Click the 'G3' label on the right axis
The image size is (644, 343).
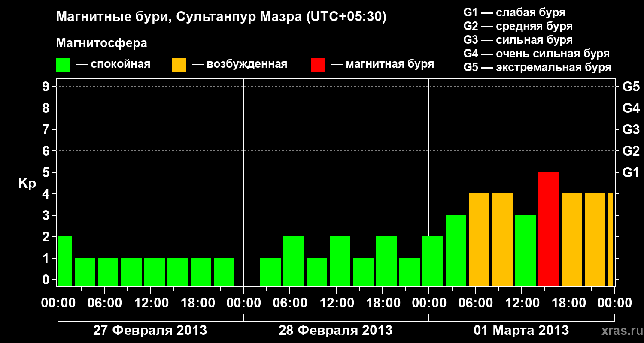point(631,129)
